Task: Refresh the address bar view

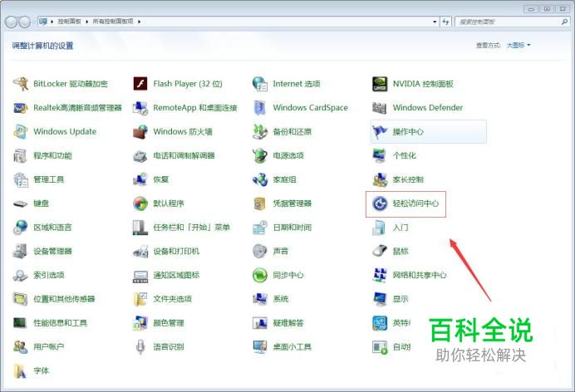Action: pyautogui.click(x=445, y=22)
